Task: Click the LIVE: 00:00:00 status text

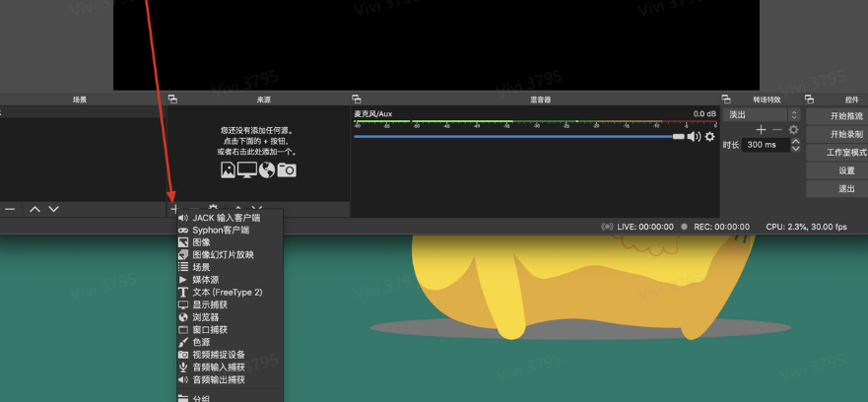Action: [645, 227]
